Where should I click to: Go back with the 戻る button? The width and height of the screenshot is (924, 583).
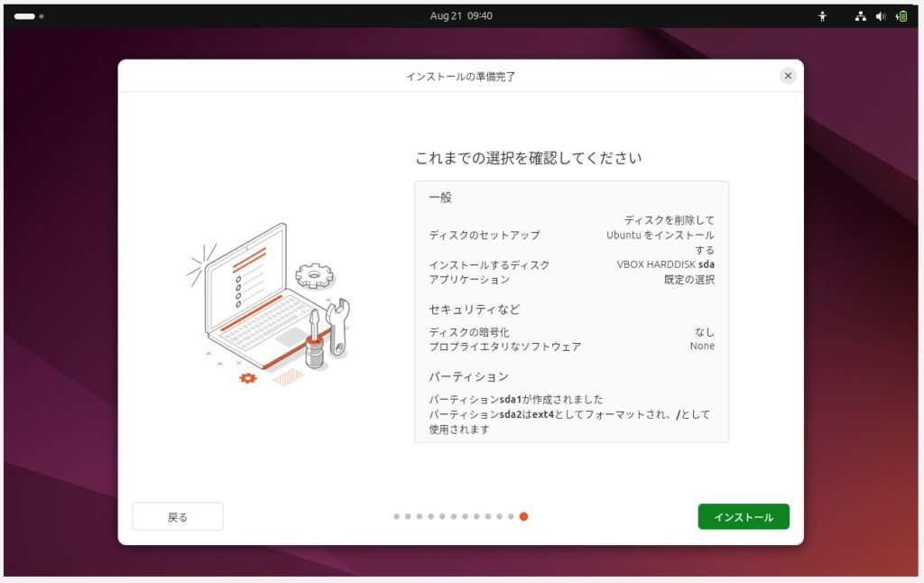click(178, 516)
